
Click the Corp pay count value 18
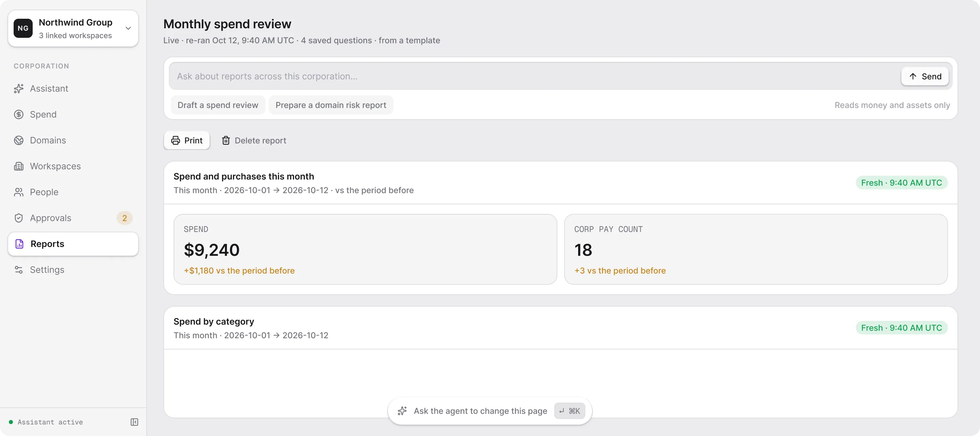pyautogui.click(x=583, y=250)
